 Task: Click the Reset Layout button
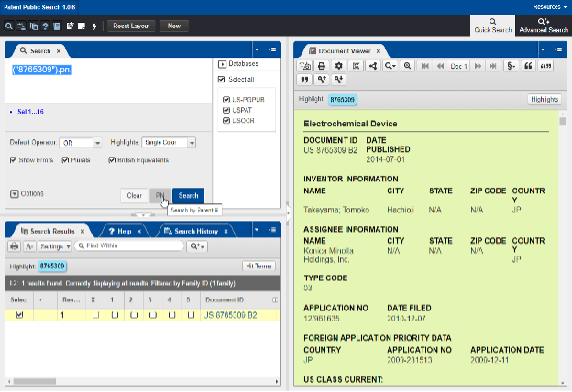point(133,26)
